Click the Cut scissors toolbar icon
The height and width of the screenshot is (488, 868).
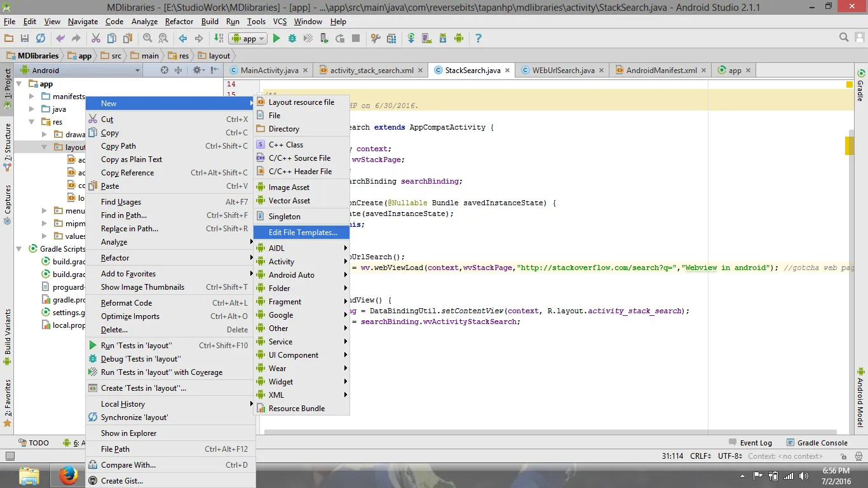pos(96,39)
